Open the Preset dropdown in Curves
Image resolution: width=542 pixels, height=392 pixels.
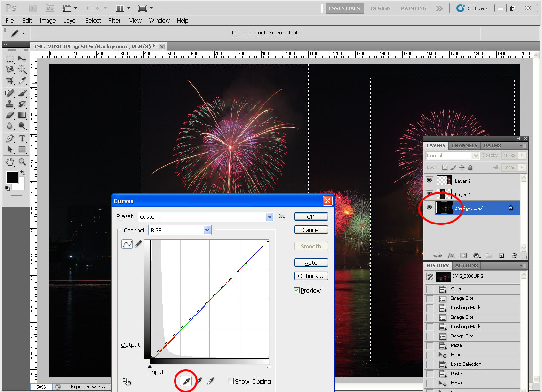pyautogui.click(x=270, y=217)
